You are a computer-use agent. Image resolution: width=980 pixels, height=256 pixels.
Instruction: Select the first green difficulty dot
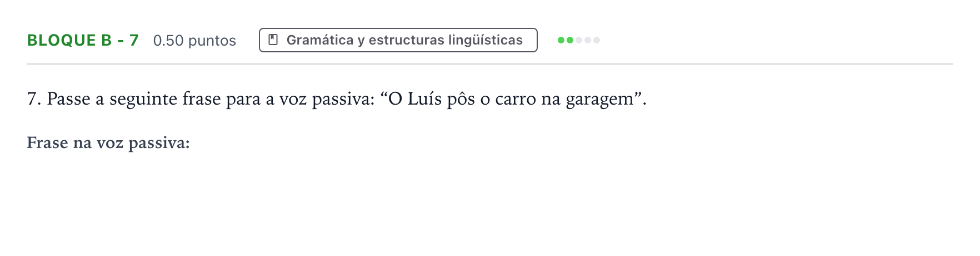click(561, 40)
